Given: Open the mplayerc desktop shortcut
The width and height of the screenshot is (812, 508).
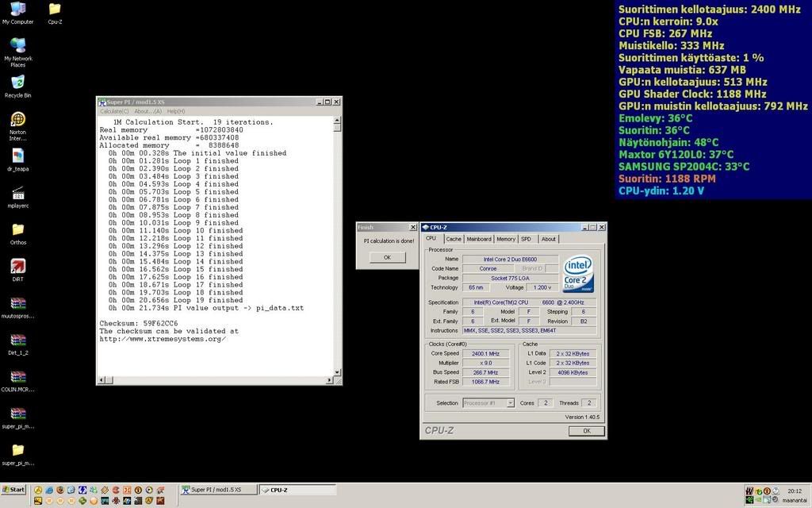Looking at the screenshot, I should pyautogui.click(x=17, y=193).
